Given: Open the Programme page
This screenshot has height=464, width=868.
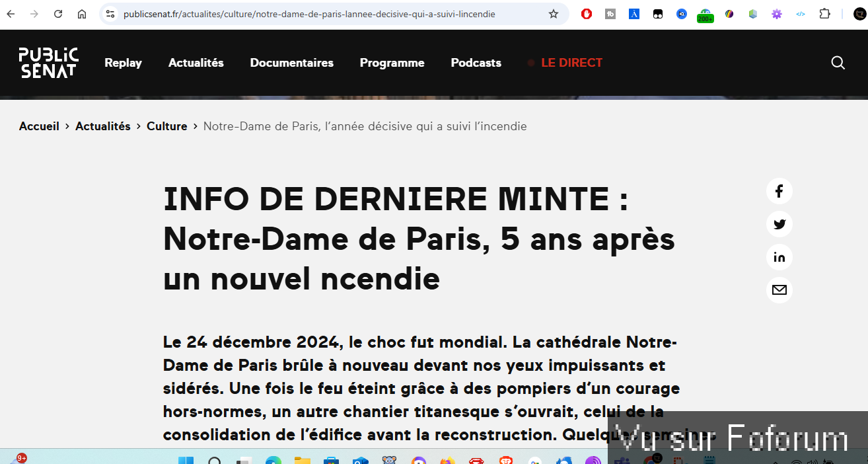Looking at the screenshot, I should 392,63.
